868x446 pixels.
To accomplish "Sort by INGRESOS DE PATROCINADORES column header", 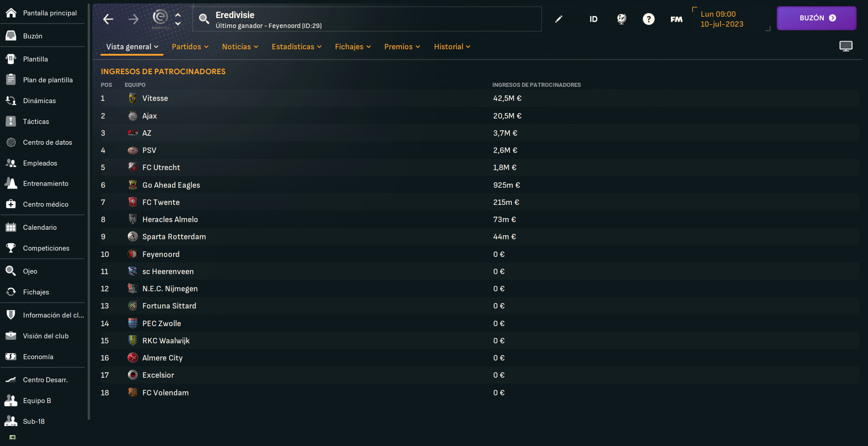I will 537,85.
